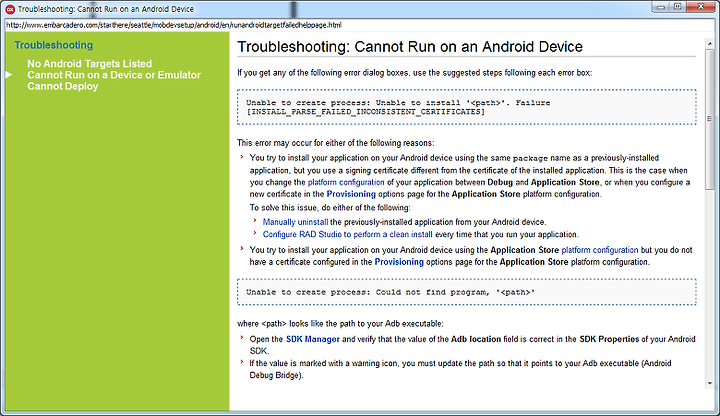Click the scrollbar up arrow
The height and width of the screenshot is (416, 720).
709,44
